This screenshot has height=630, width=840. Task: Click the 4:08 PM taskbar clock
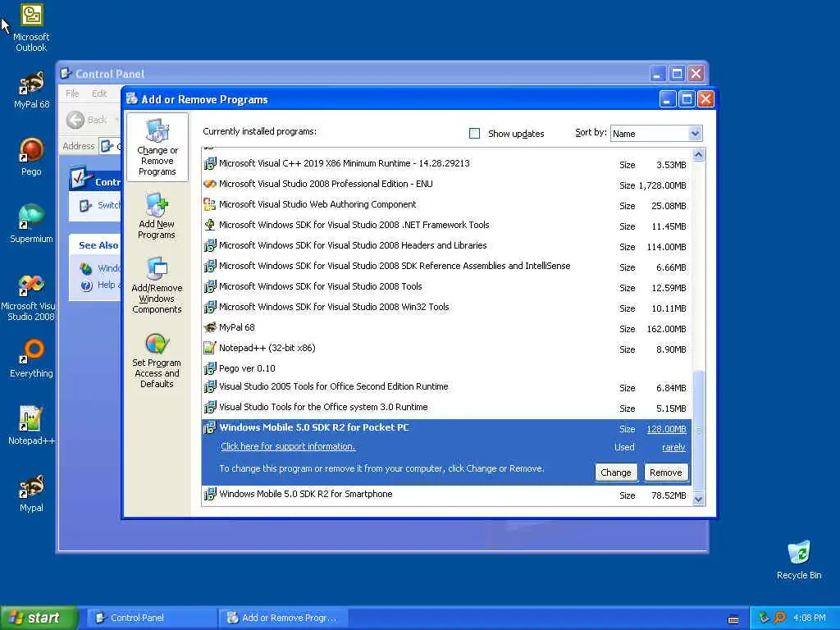tap(810, 618)
